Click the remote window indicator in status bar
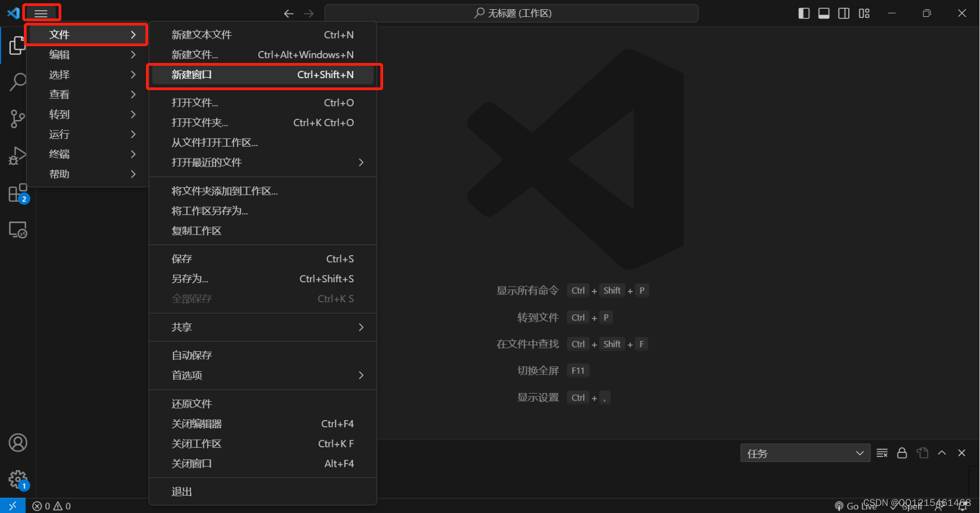The height and width of the screenshot is (513, 980). click(12, 506)
